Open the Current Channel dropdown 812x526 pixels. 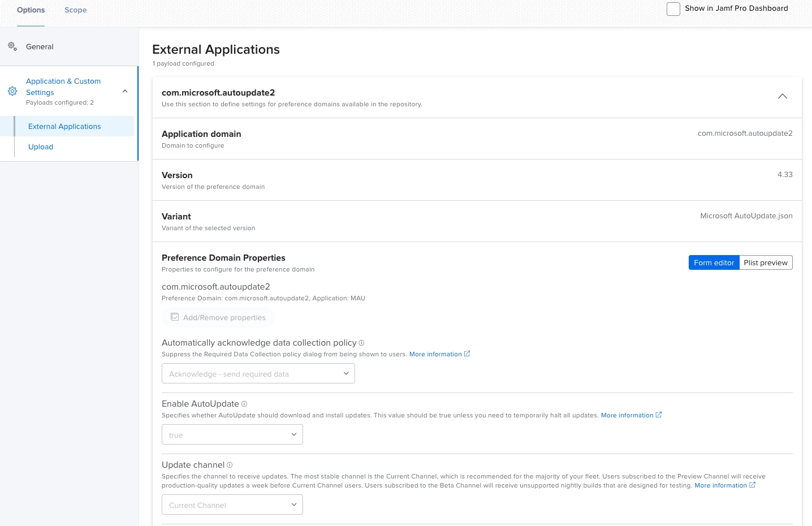tap(232, 505)
